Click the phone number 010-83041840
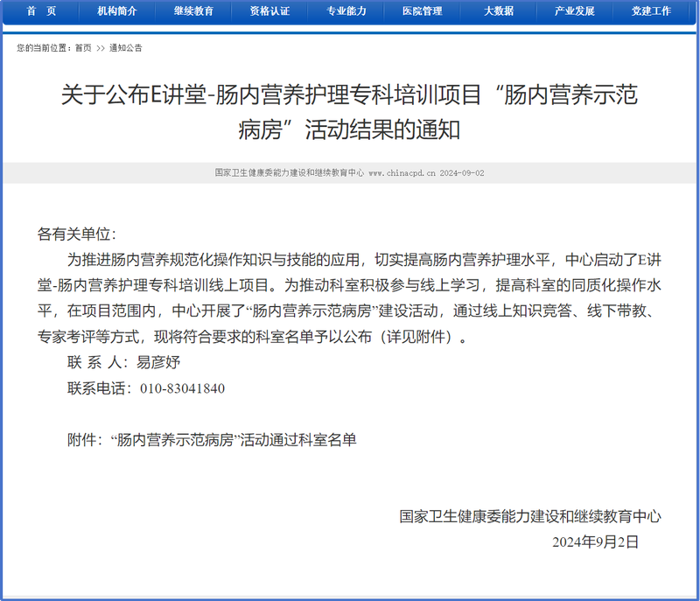The width and height of the screenshot is (700, 601). [x=182, y=388]
